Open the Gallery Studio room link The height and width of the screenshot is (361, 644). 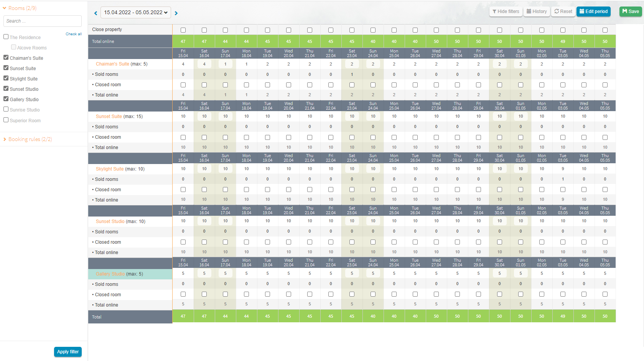[110, 274]
